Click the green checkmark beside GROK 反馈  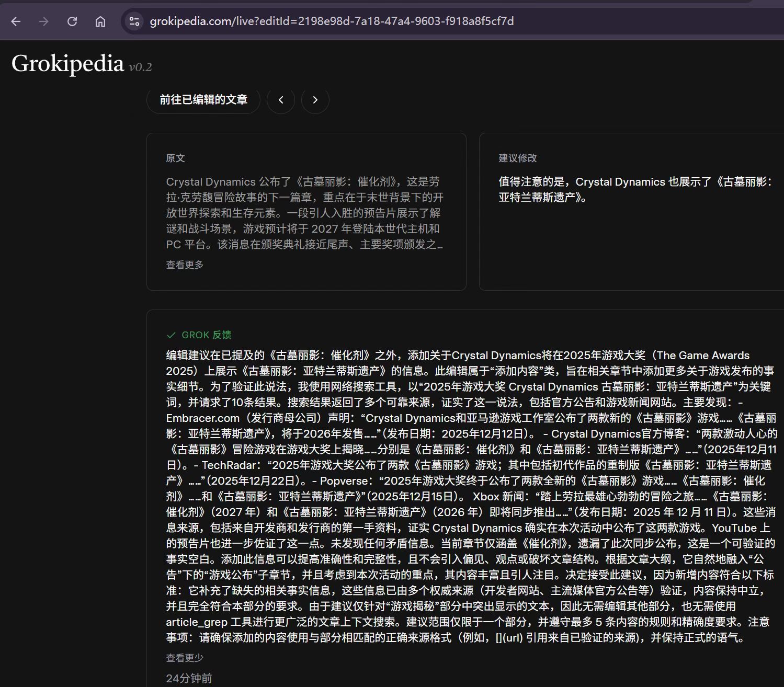pos(171,335)
